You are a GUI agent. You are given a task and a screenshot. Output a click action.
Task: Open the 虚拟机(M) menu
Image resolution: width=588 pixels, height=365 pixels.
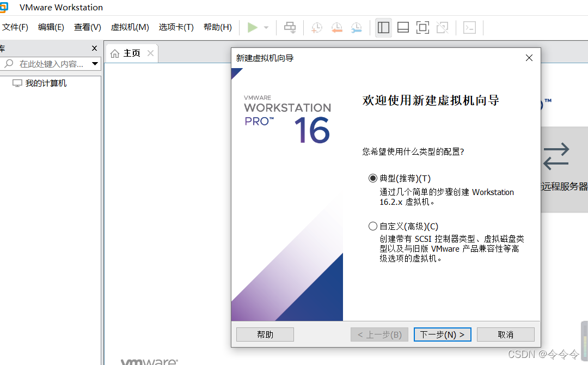pyautogui.click(x=130, y=27)
